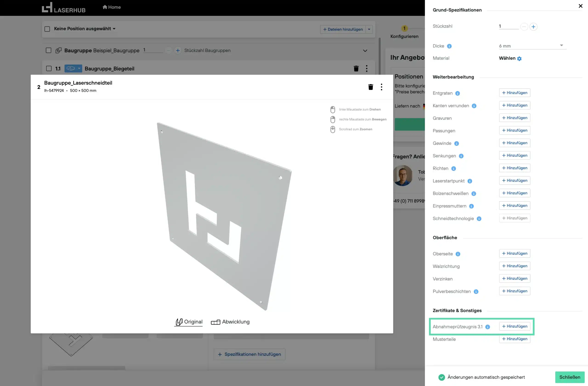Open the Dicke 6 mm dropdown

coord(532,46)
